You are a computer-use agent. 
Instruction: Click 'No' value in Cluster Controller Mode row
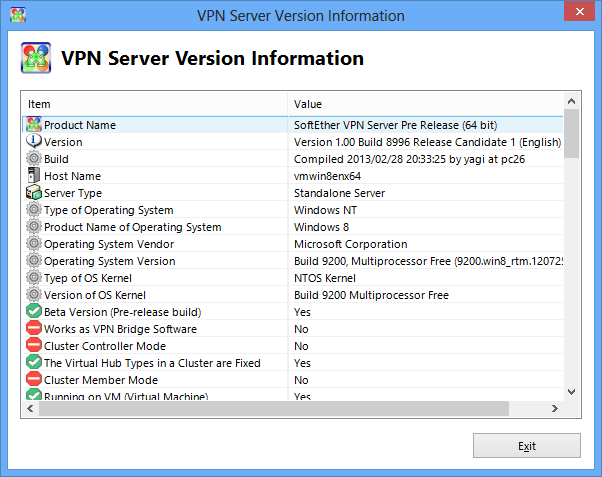[x=301, y=346]
